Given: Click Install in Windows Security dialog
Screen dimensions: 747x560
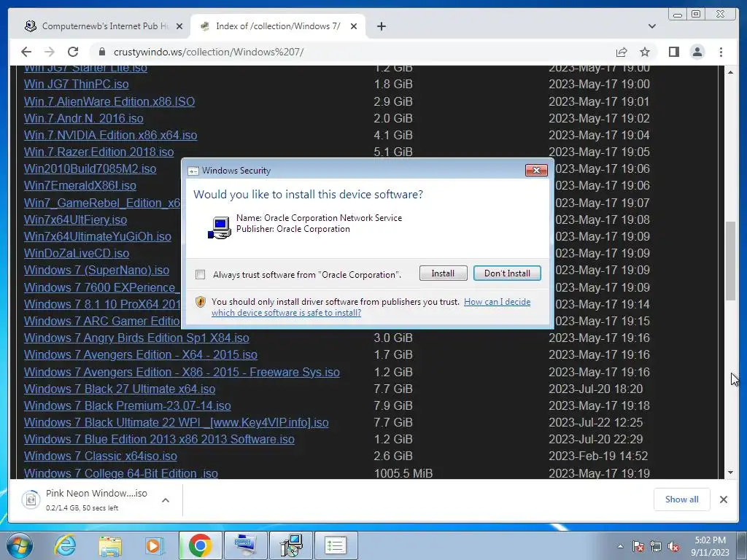Looking at the screenshot, I should click(x=443, y=273).
